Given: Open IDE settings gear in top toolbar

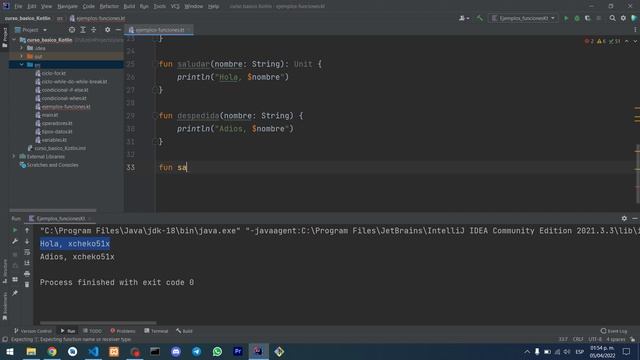Looking at the screenshot, I should pos(623,18).
